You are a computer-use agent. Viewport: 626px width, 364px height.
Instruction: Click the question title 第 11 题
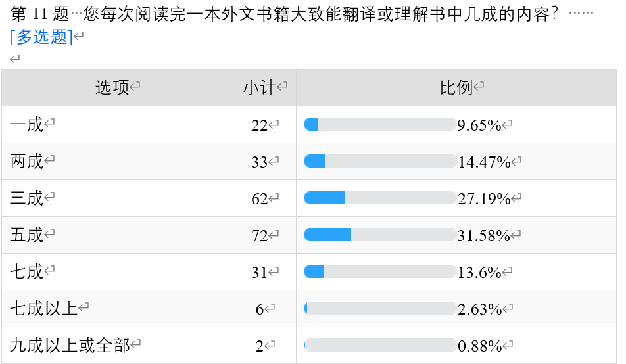point(38,15)
